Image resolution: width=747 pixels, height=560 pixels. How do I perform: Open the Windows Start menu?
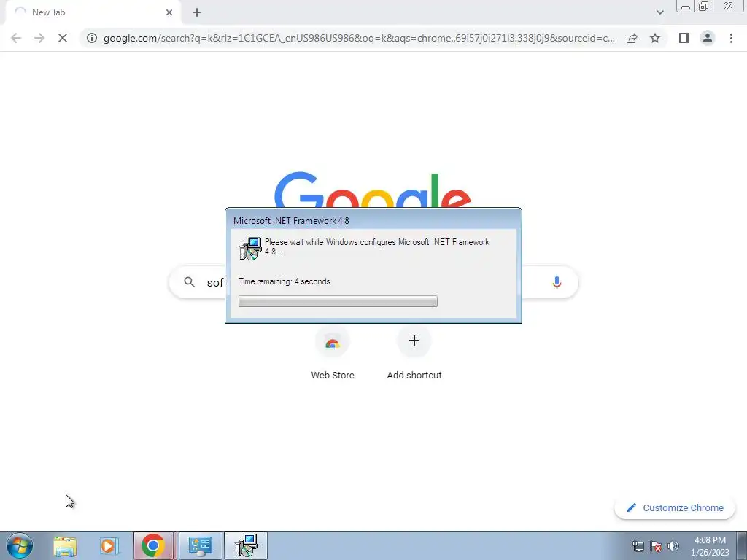pyautogui.click(x=20, y=545)
